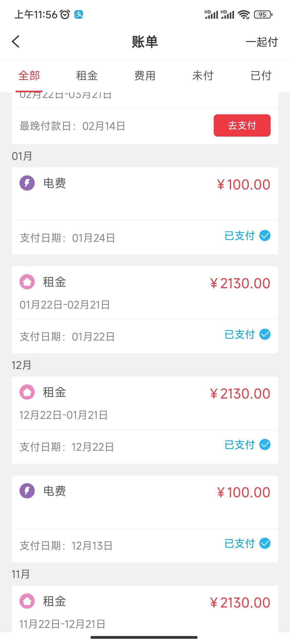Switch to the 费用 tab
This screenshot has height=644, width=290.
(x=145, y=76)
